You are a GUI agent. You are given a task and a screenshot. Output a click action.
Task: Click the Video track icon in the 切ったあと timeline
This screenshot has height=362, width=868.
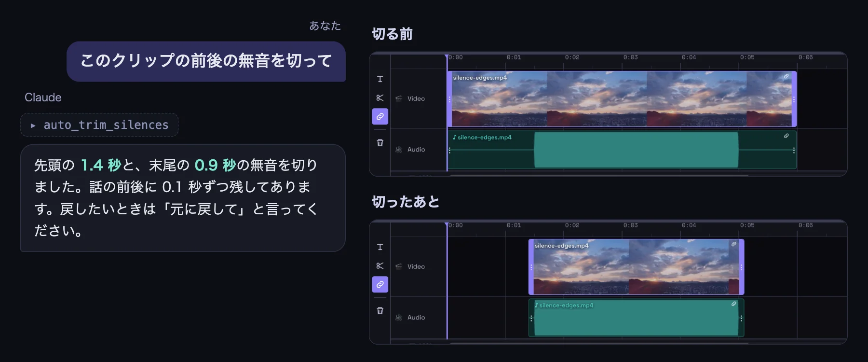[x=399, y=266]
